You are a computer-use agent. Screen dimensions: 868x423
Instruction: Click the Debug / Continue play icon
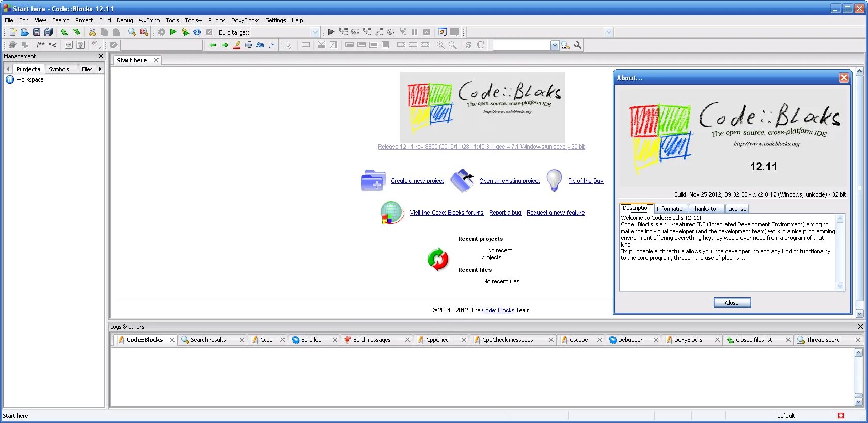click(331, 32)
